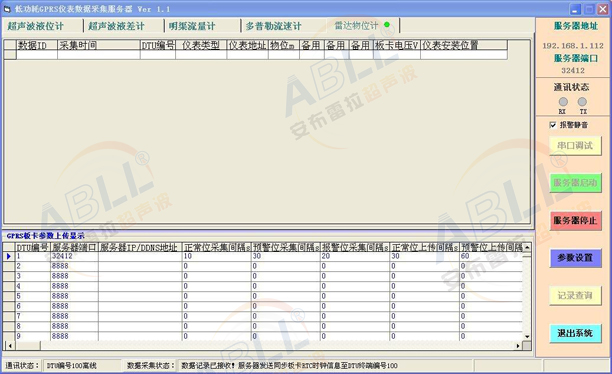Click the 仪表安装位置 column header
Image resolution: width=612 pixels, height=374 pixels.
click(464, 45)
